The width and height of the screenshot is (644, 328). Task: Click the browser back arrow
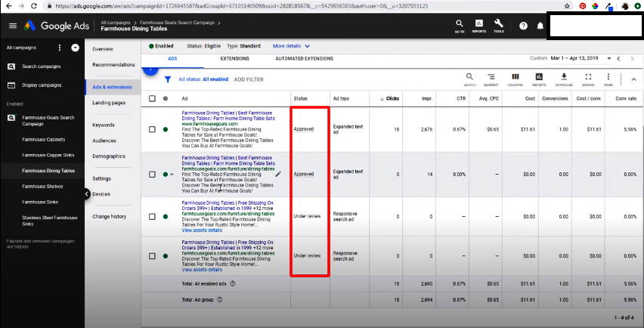(9, 6)
